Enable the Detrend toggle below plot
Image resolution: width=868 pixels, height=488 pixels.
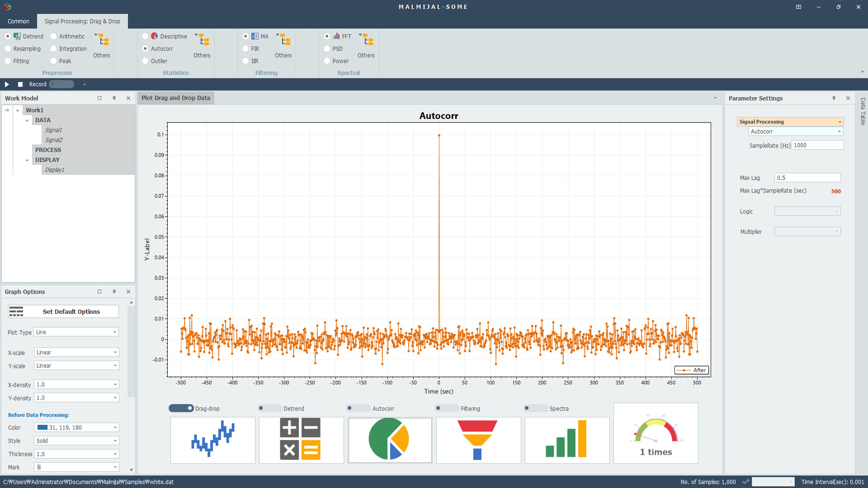point(269,408)
